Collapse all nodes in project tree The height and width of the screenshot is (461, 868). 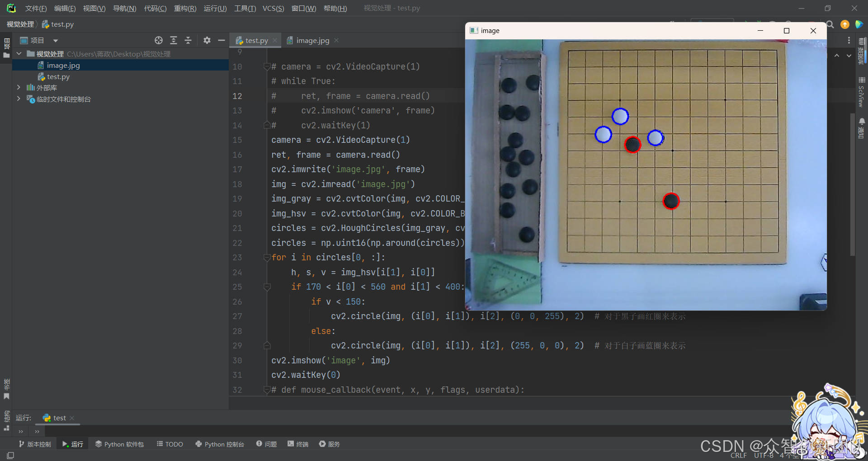[188, 40]
